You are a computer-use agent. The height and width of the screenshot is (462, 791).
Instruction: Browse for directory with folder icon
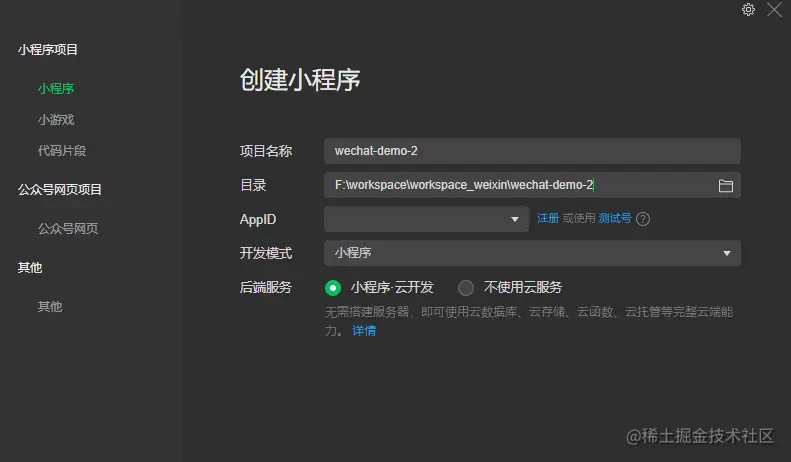click(725, 186)
